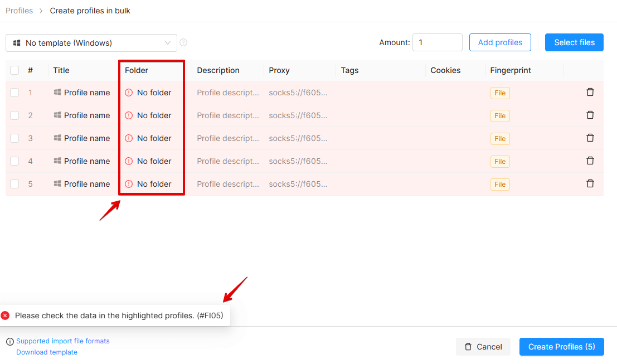Click the Create Profiles (5) button
The height and width of the screenshot is (364, 617).
pos(561,347)
